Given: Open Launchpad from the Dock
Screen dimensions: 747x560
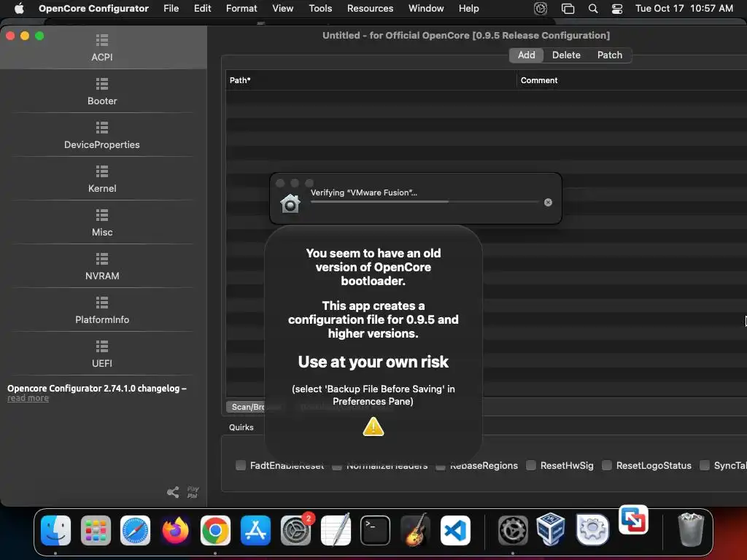Looking at the screenshot, I should [96, 530].
